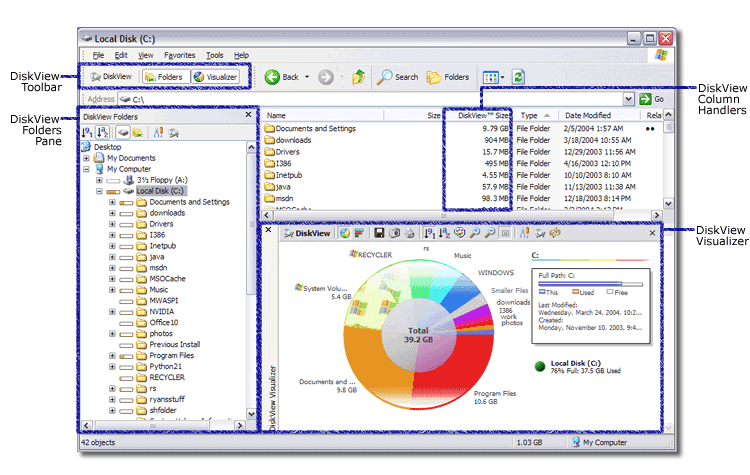Collapse the Local Disk (C:) tree node
The height and width of the screenshot is (475, 750).
click(99, 191)
